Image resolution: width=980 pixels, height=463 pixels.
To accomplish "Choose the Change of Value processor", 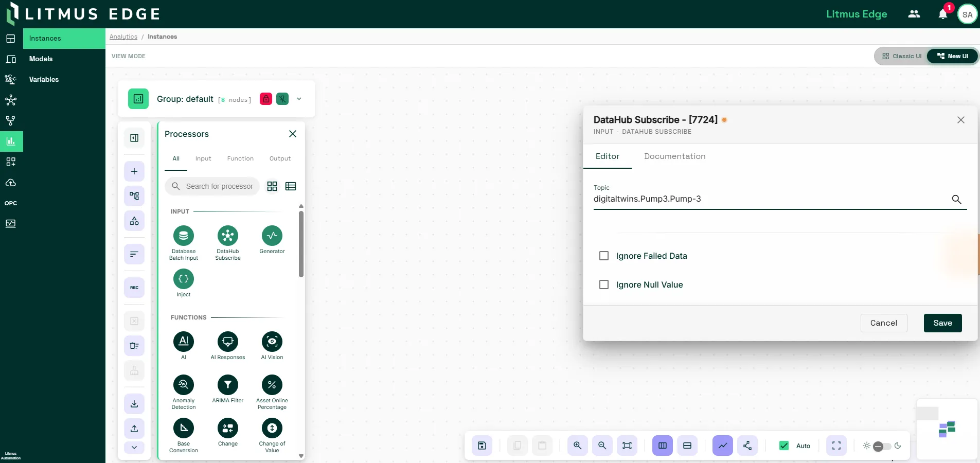I will (x=272, y=428).
